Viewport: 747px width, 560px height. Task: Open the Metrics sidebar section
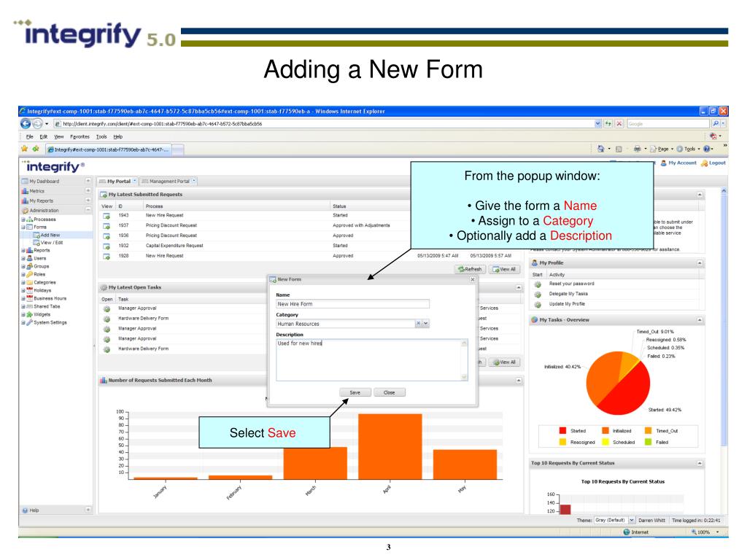(x=55, y=191)
